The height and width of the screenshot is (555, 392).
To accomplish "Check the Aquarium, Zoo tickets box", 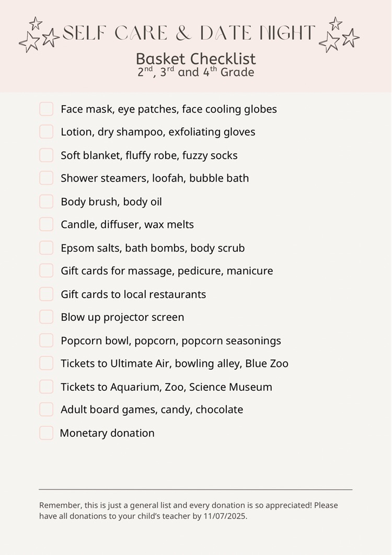I will pyautogui.click(x=46, y=387).
